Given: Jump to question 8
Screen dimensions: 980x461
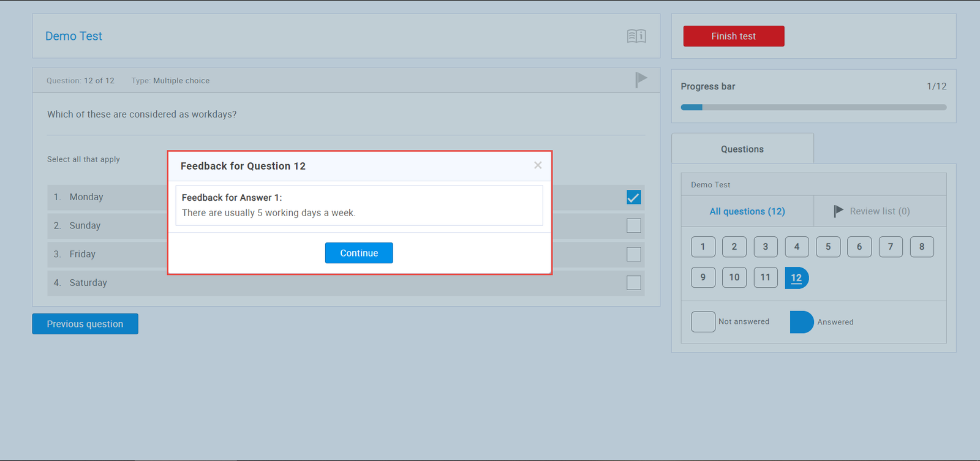Looking at the screenshot, I should pos(921,247).
